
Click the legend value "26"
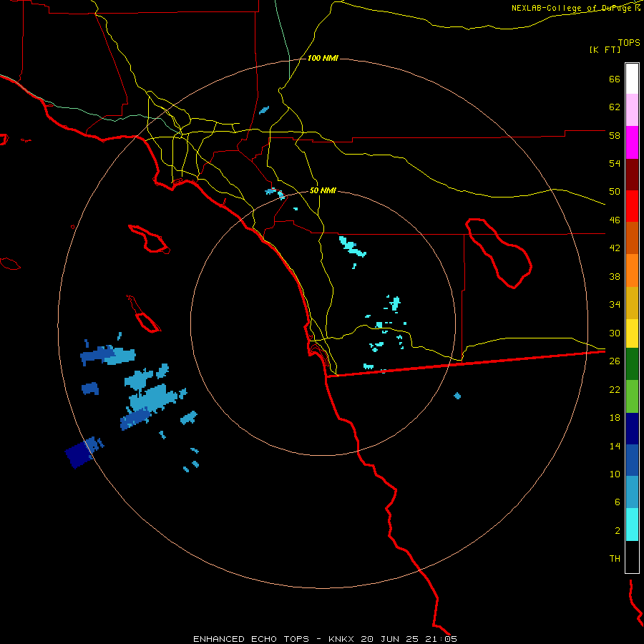615,361
